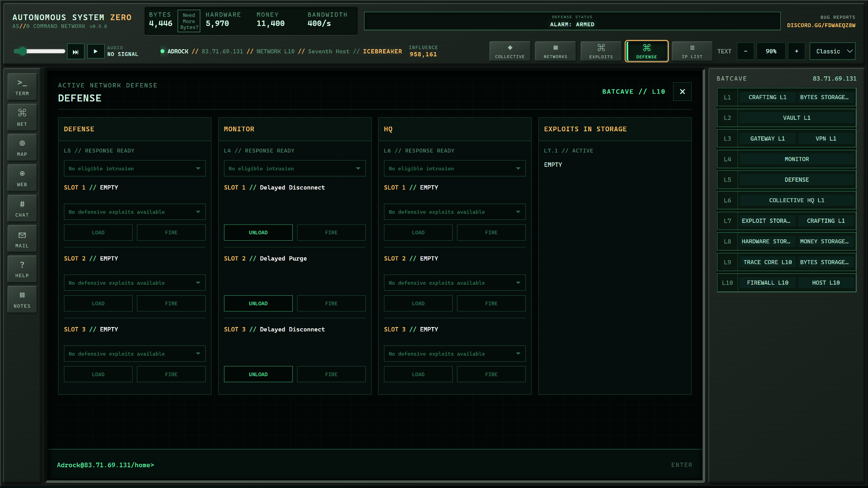Play the audio signal

(x=96, y=51)
